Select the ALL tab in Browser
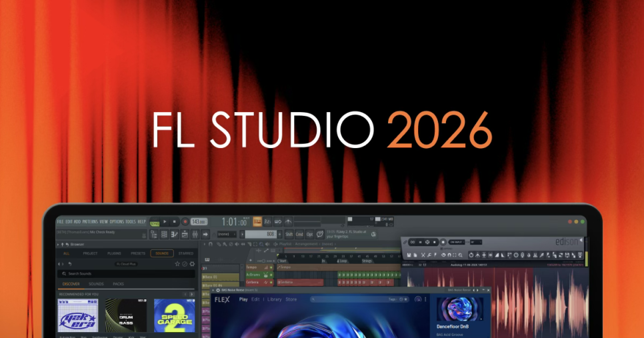 coord(67,253)
